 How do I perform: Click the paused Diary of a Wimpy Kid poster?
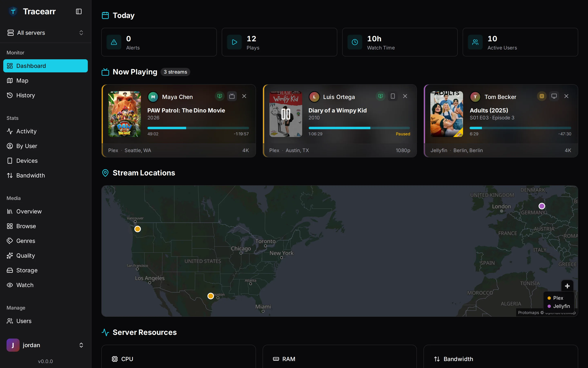coord(286,114)
